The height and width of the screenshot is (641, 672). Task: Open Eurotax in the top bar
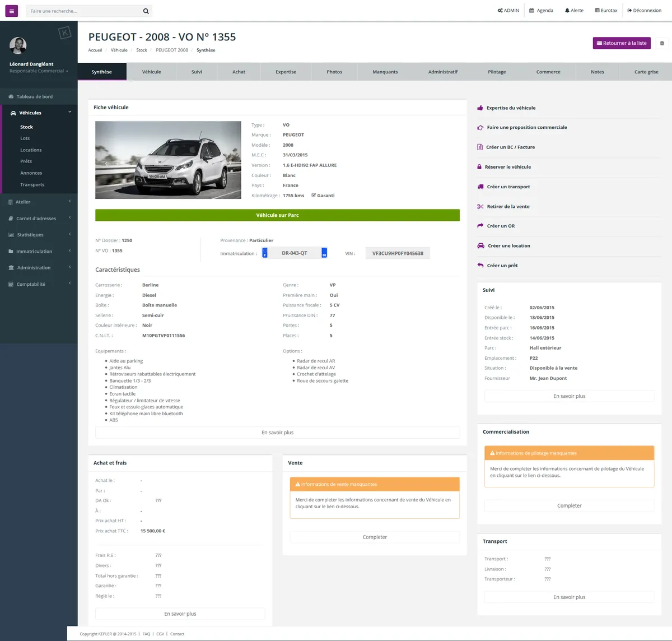[x=606, y=11]
